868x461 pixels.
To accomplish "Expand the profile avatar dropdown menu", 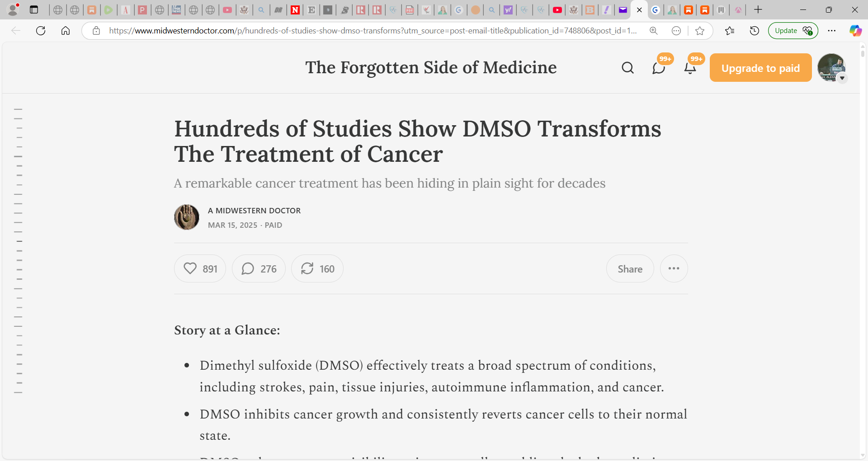I will (842, 79).
